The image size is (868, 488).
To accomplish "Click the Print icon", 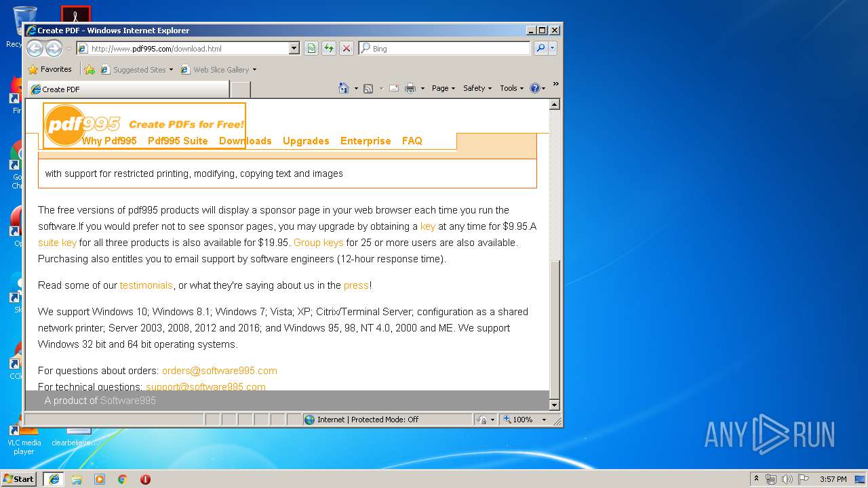I will tap(410, 88).
